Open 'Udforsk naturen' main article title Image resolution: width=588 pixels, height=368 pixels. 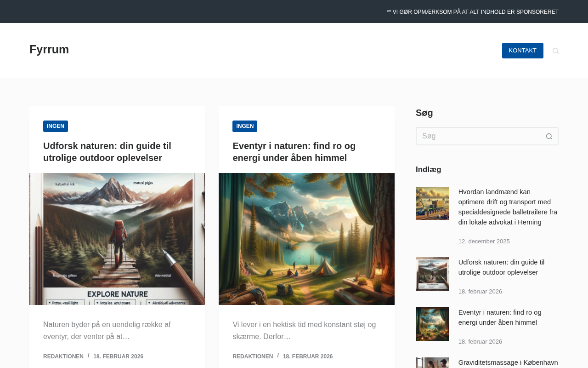coord(107,152)
